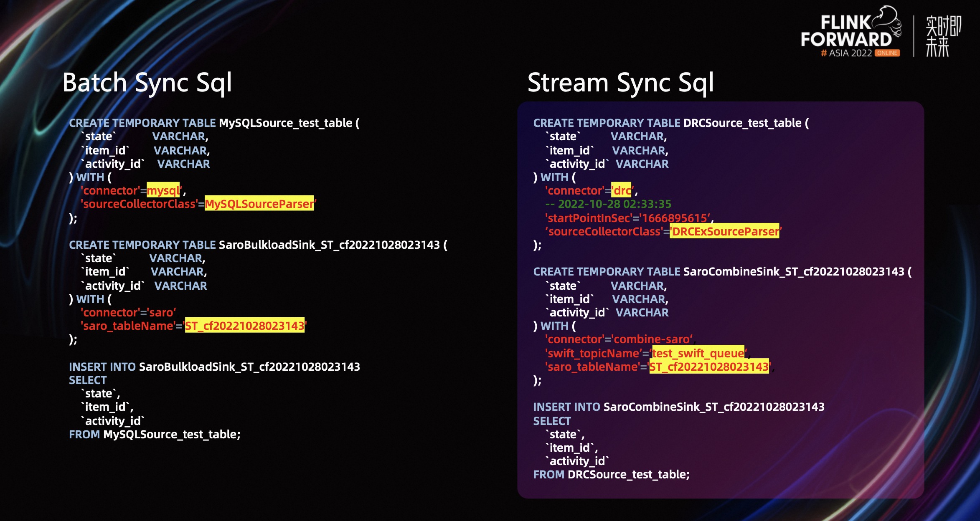The image size is (980, 521).
Task: Click the Batch Sync Sql heading
Action: (147, 82)
